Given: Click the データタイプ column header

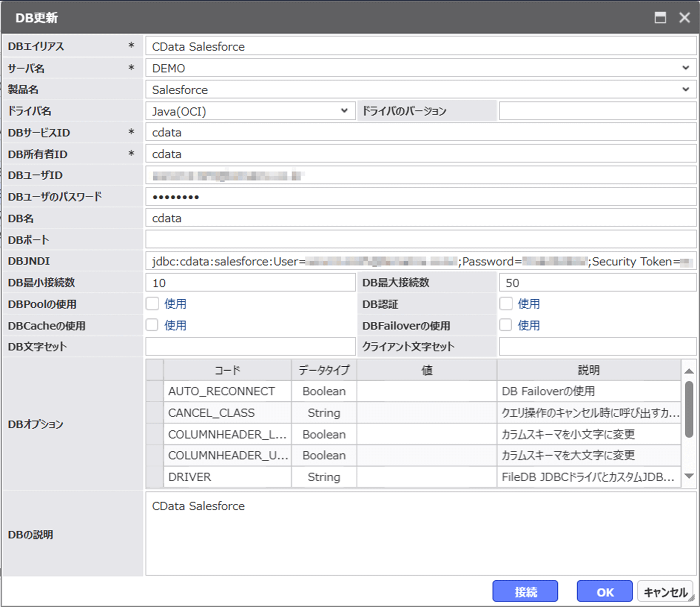Looking at the screenshot, I should click(x=324, y=370).
